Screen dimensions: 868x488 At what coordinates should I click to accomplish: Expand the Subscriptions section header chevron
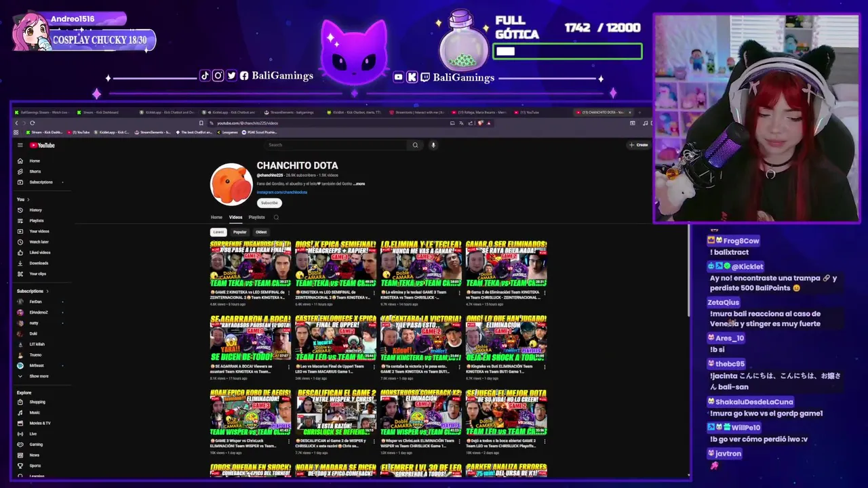pyautogui.click(x=47, y=291)
